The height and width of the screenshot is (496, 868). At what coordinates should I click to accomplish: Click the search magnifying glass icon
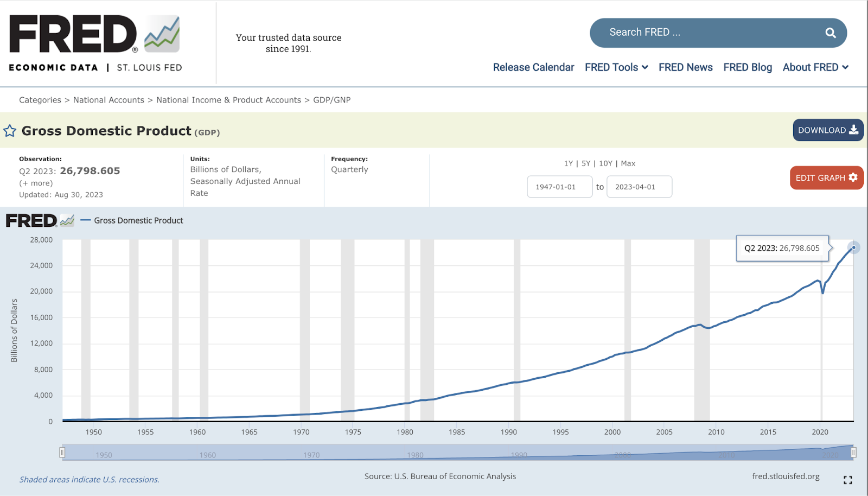(x=831, y=33)
